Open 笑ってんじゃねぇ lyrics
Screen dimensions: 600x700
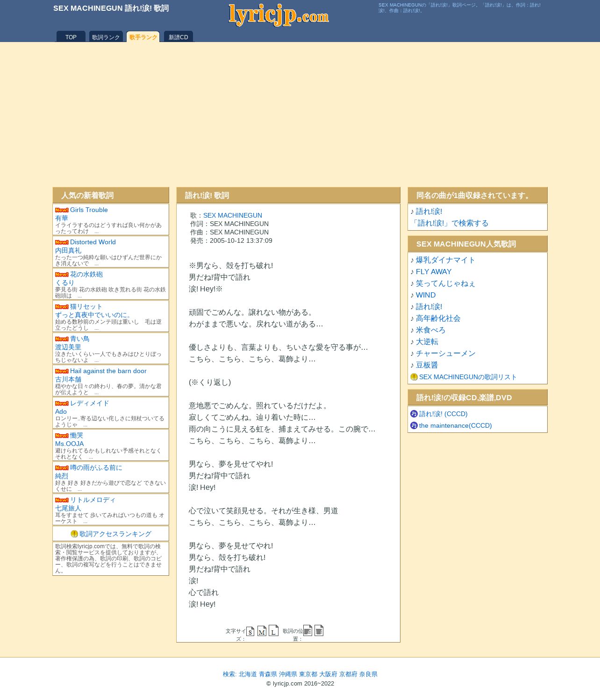(445, 283)
